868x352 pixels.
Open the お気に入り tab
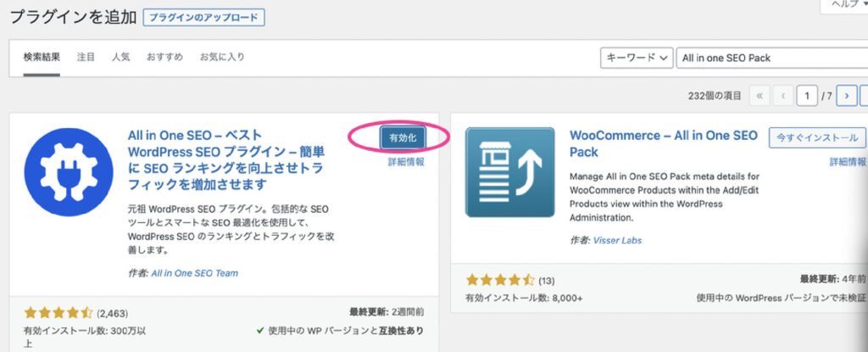(222, 57)
